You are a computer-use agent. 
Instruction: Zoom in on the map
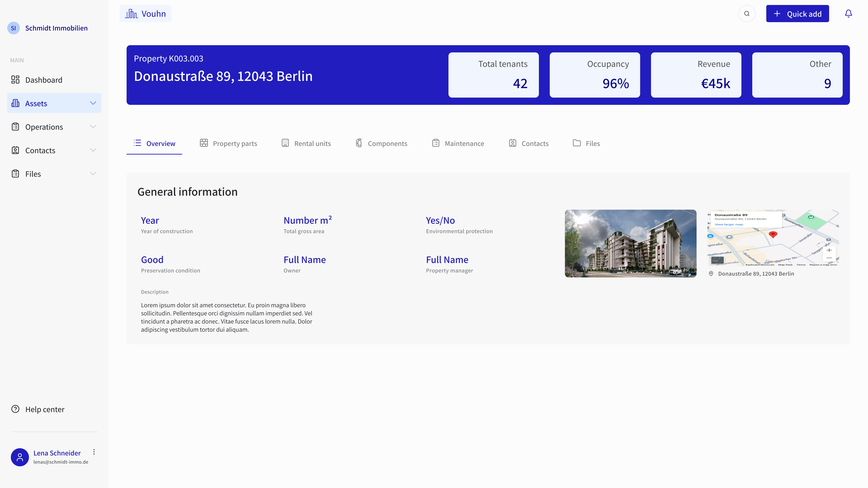[829, 250]
